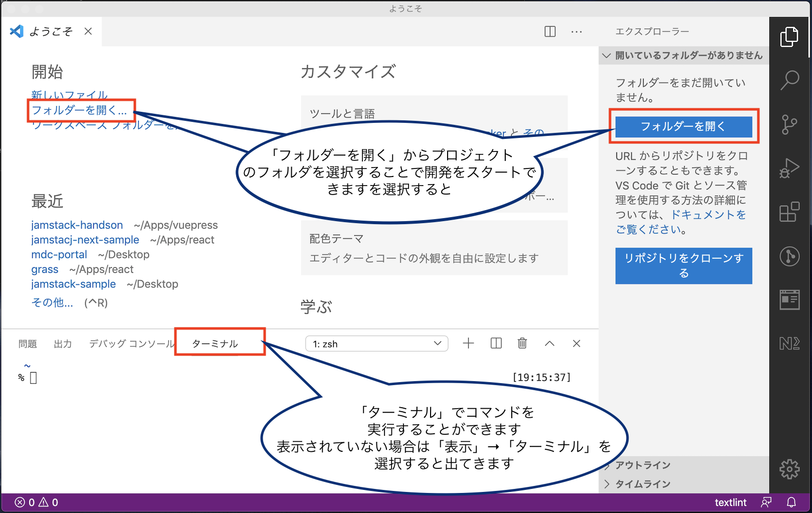Switch to the デバッグ コンソール tab
The image size is (812, 513).
131,344
